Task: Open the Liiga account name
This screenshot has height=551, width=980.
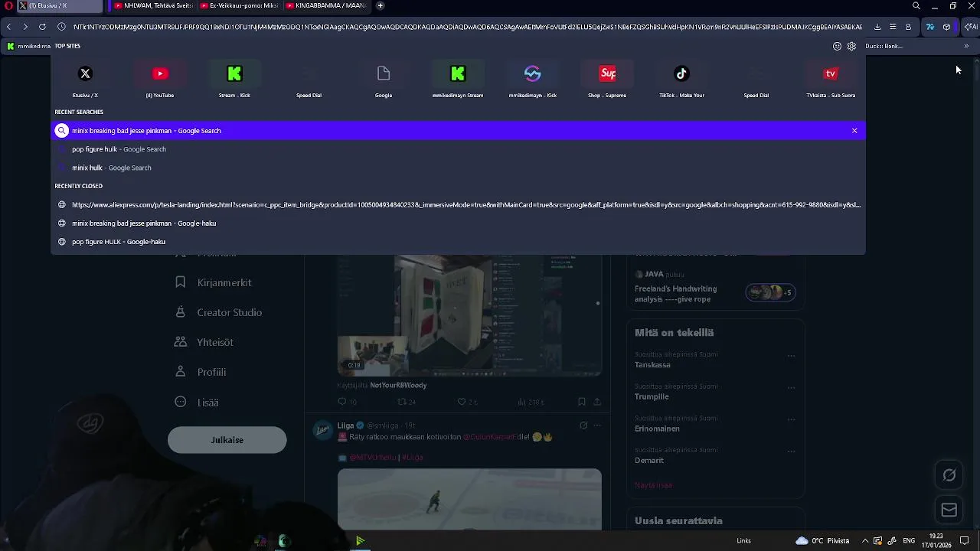Action: click(345, 425)
